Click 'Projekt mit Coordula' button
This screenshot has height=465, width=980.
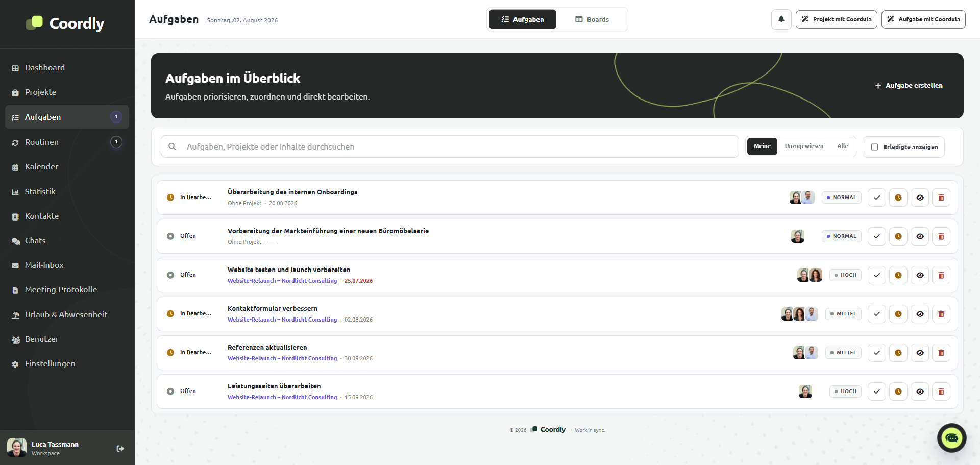[837, 19]
